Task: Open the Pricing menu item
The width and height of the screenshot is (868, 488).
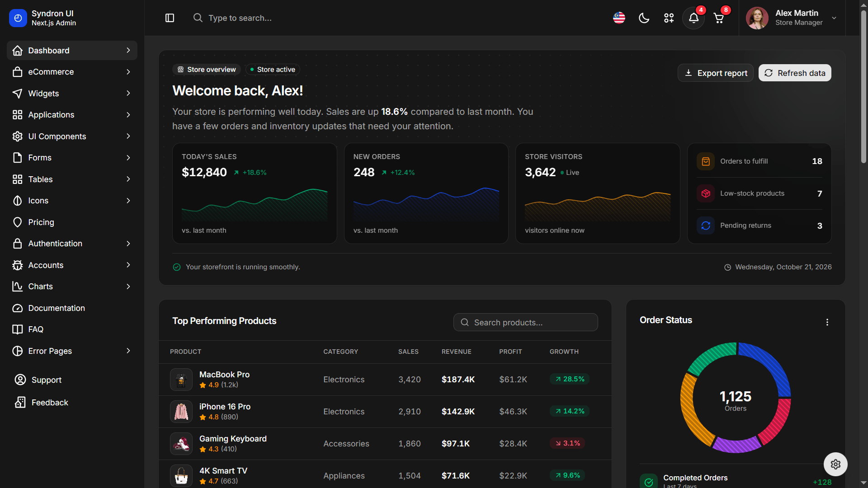Action: [72, 222]
